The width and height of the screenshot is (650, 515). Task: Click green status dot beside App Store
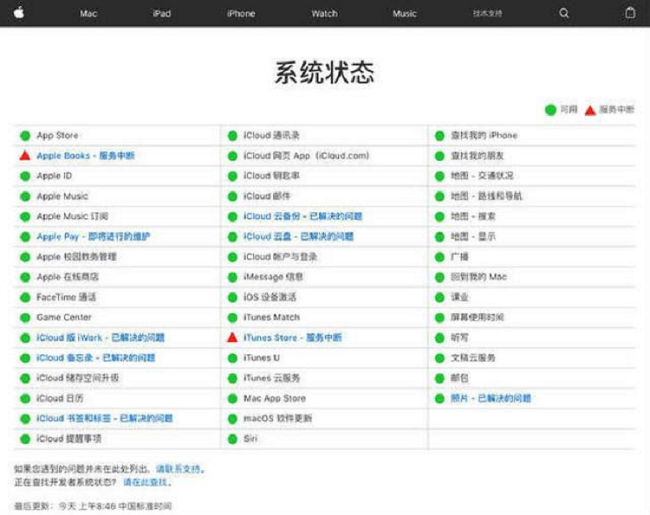click(x=24, y=136)
